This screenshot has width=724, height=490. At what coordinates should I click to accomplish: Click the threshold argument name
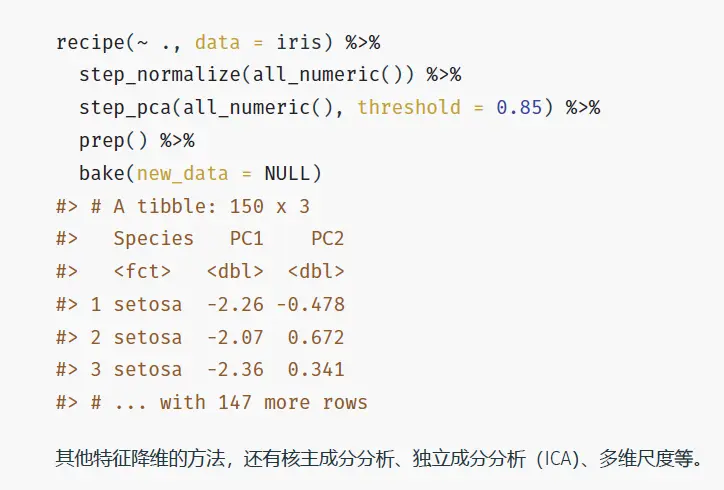(x=409, y=108)
